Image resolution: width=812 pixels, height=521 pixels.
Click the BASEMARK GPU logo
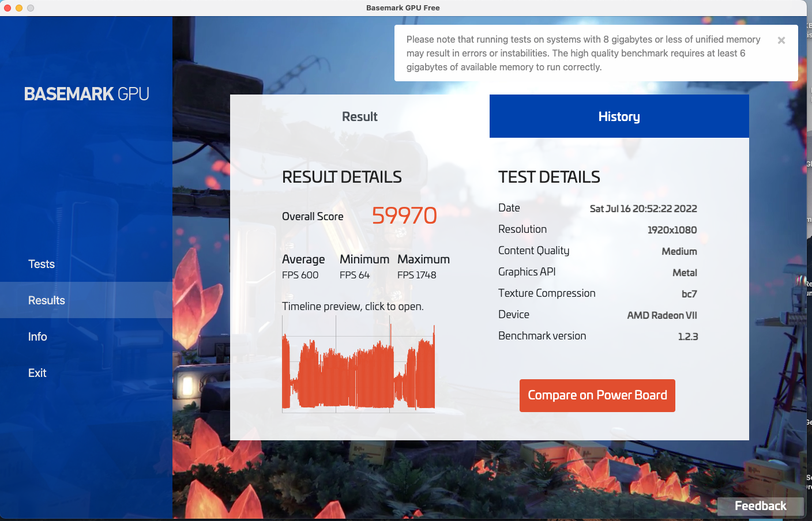(x=87, y=94)
